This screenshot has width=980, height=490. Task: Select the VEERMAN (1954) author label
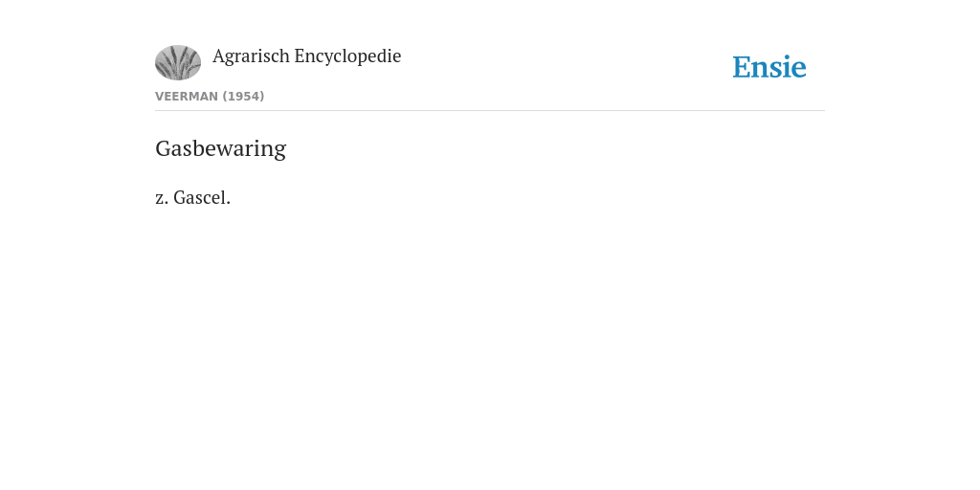coord(210,97)
